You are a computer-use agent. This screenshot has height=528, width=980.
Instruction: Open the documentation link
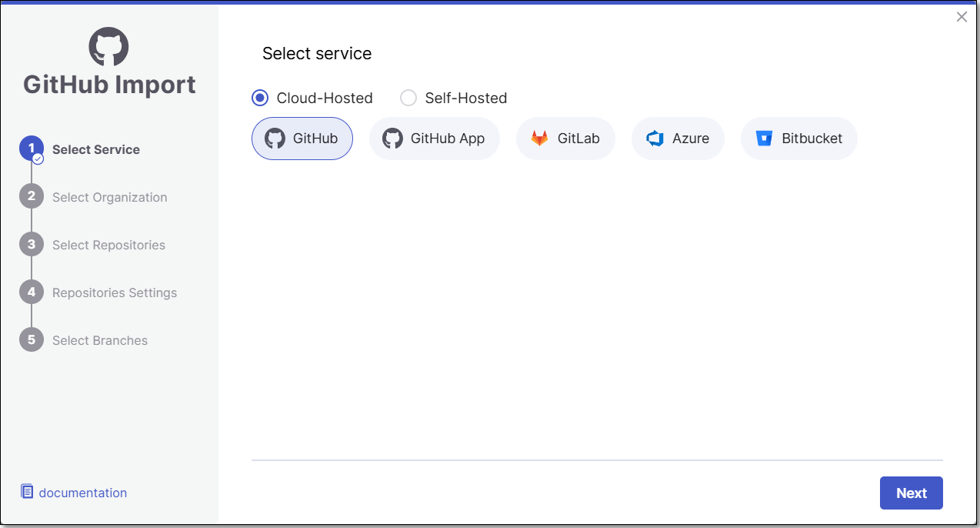(x=83, y=493)
